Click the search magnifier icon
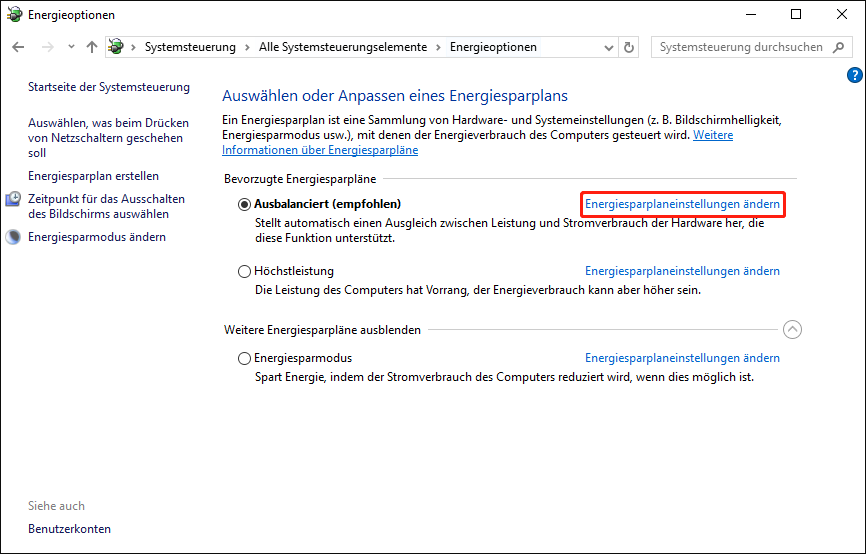The height and width of the screenshot is (554, 866). 838,47
